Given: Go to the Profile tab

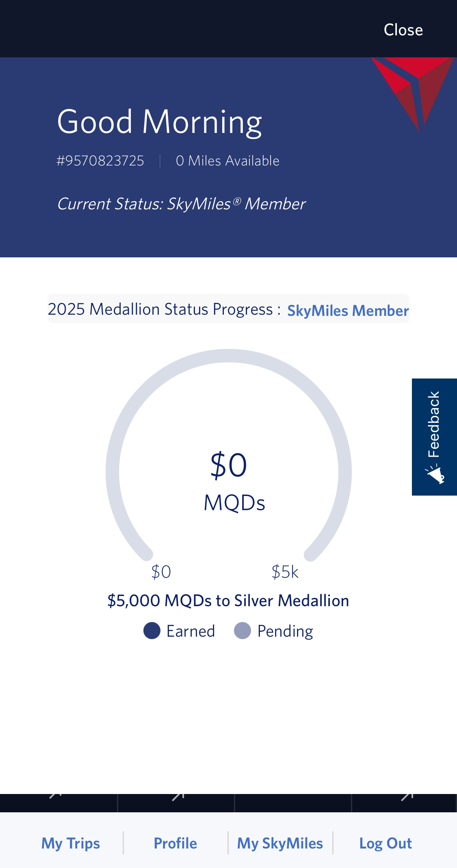Looking at the screenshot, I should click(175, 843).
